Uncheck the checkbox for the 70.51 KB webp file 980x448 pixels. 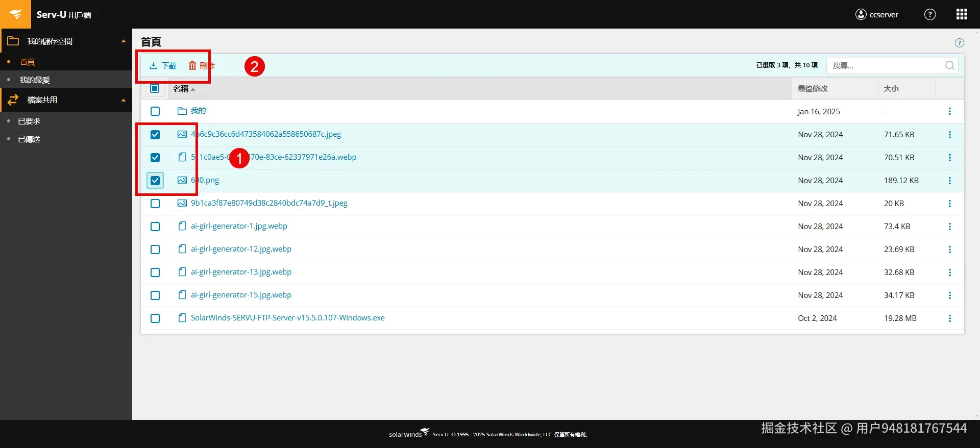155,158
